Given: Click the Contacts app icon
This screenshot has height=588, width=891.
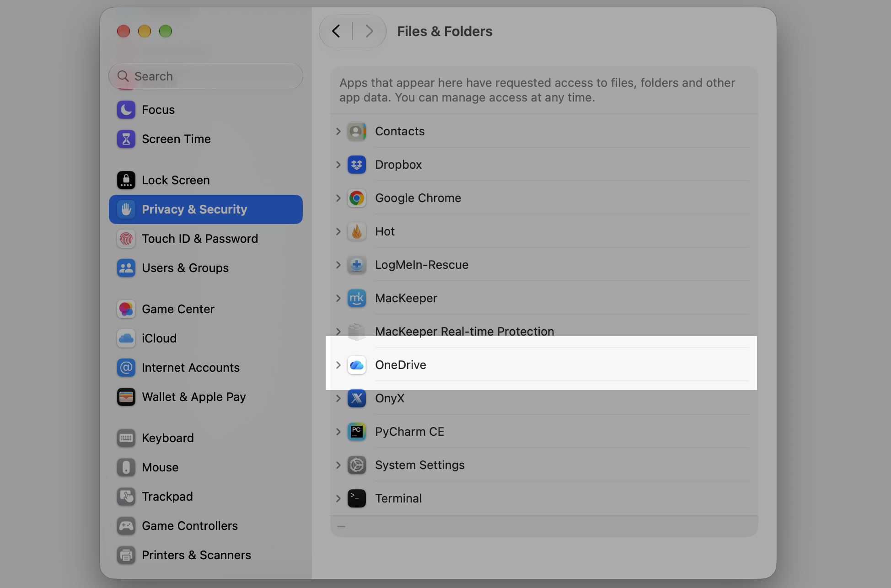Looking at the screenshot, I should [x=357, y=132].
